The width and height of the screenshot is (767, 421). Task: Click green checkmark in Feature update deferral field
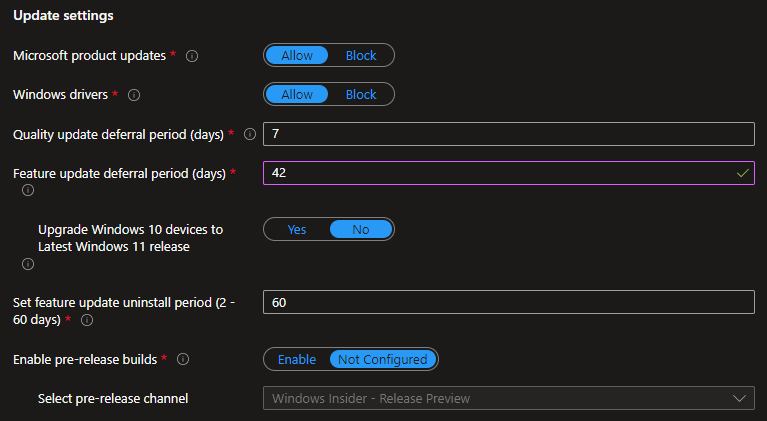743,173
